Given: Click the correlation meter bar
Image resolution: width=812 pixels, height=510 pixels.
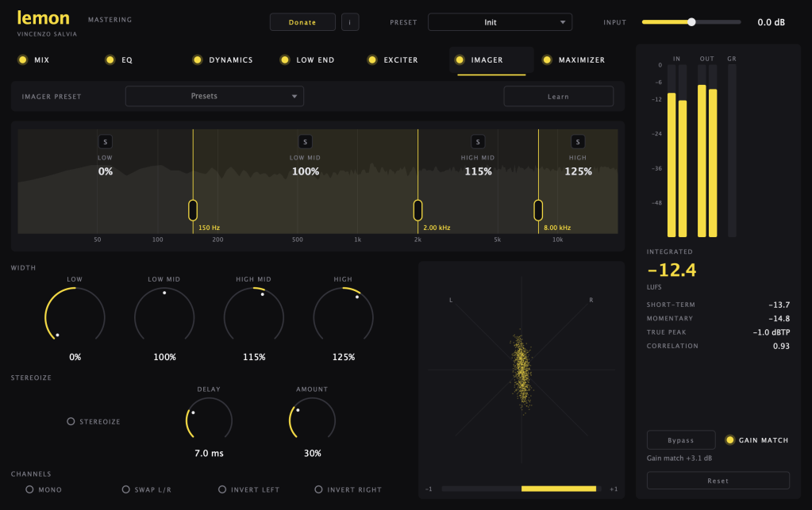Looking at the screenshot, I should (x=521, y=489).
